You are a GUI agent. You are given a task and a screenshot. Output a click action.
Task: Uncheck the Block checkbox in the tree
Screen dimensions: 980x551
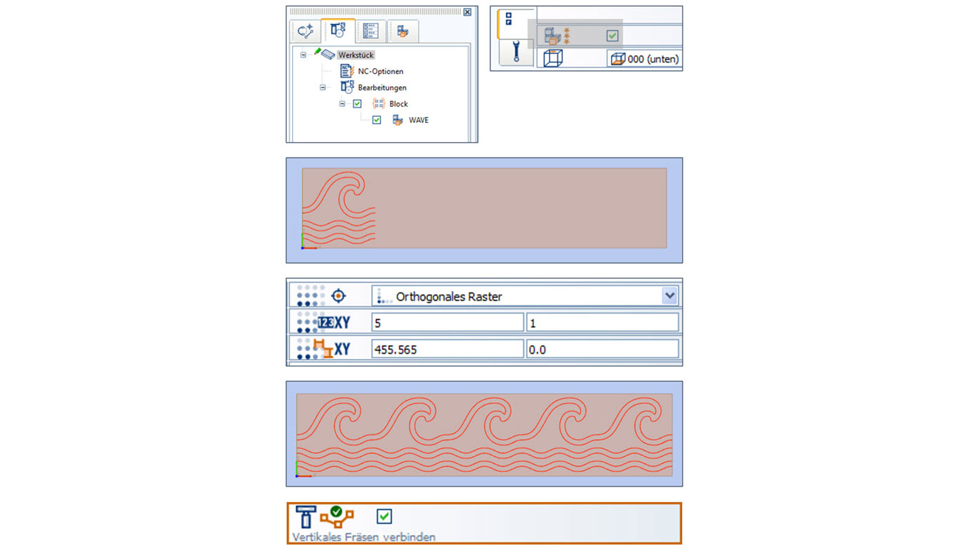click(x=357, y=104)
